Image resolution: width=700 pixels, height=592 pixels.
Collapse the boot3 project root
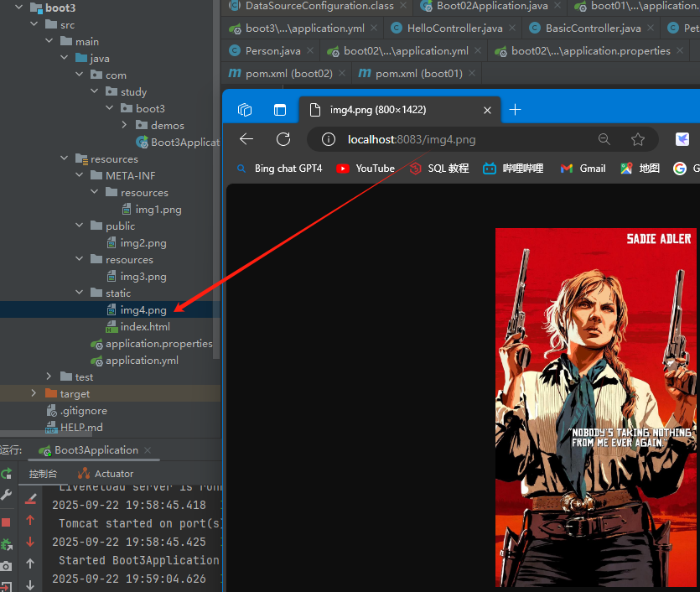19,8
